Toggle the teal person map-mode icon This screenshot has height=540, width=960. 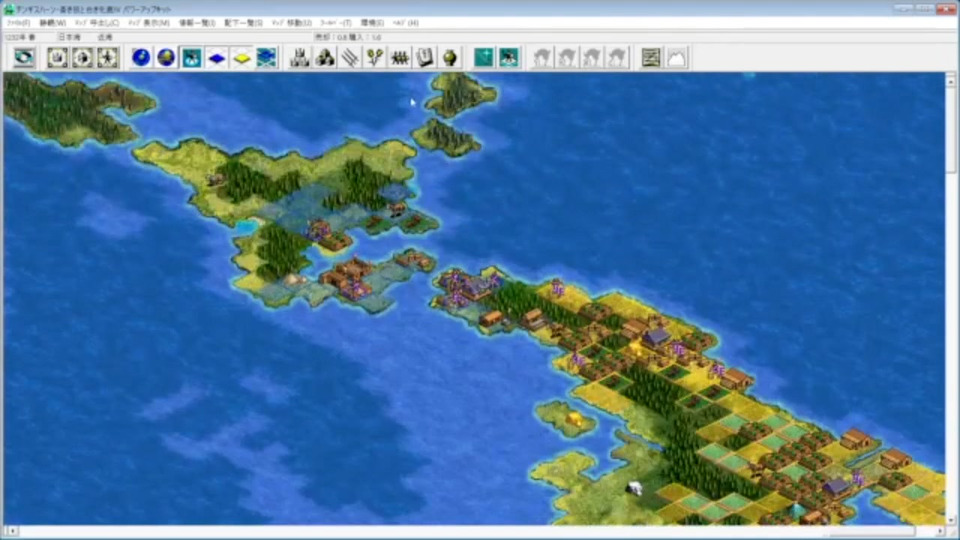tap(192, 58)
